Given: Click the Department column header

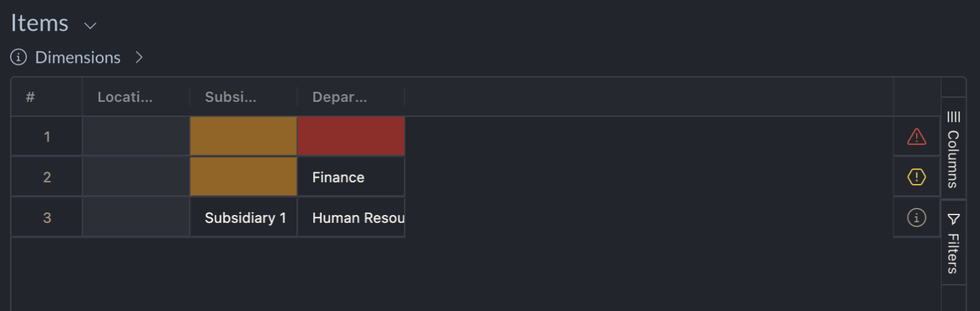Looking at the screenshot, I should pyautogui.click(x=339, y=97).
